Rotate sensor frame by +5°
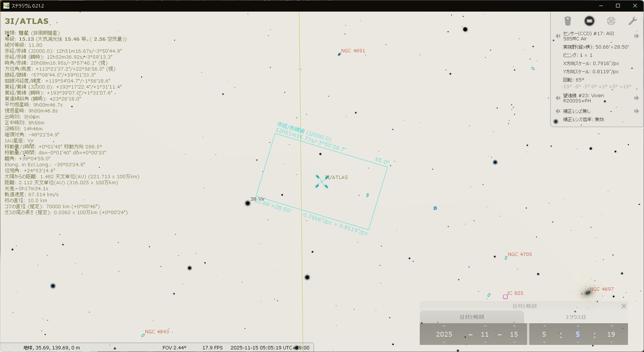Screen dimensions: 644x352 click(613, 87)
